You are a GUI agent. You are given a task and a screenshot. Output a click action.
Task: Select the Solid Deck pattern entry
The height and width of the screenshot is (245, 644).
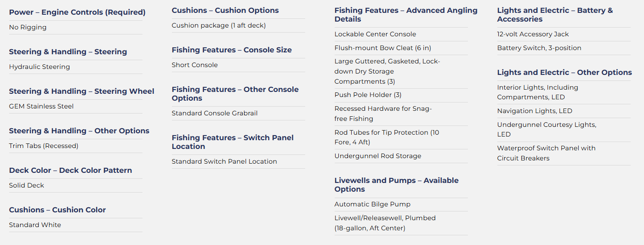coord(27,185)
